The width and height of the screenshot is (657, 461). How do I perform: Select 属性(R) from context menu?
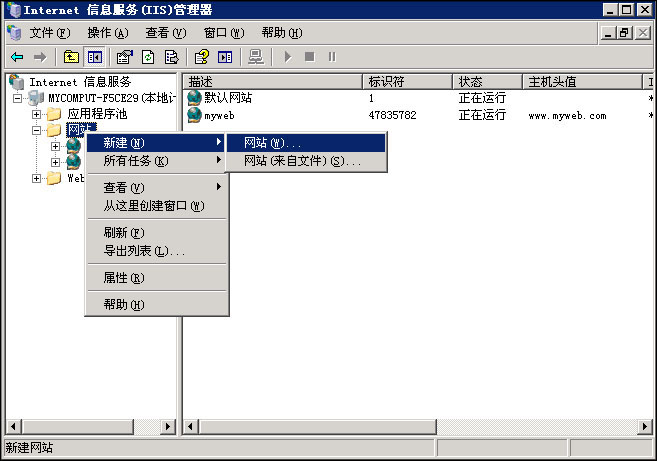coord(124,277)
